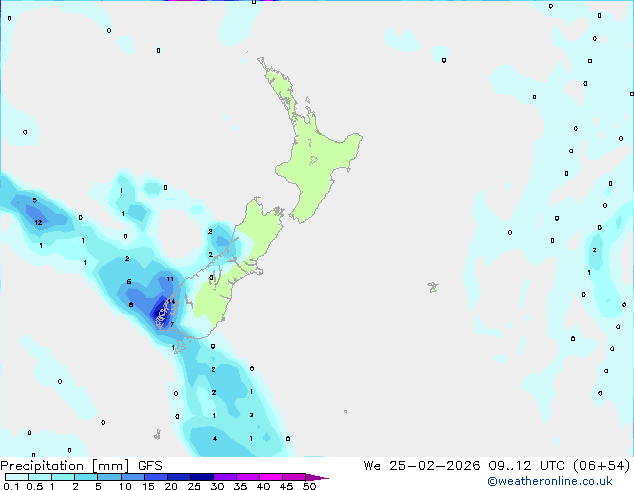This screenshot has width=634, height=490.
Task: Click the Stewart Island outline
Action: [x=180, y=346]
